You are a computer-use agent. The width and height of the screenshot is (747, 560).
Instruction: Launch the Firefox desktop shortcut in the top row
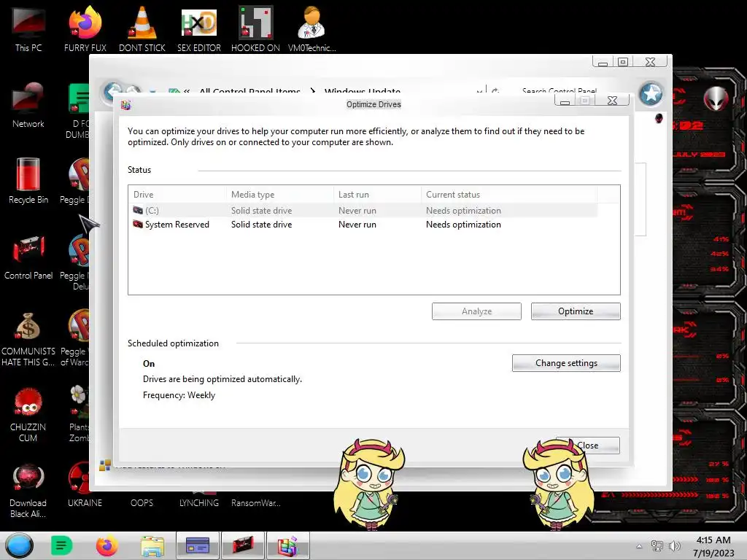pos(85,28)
